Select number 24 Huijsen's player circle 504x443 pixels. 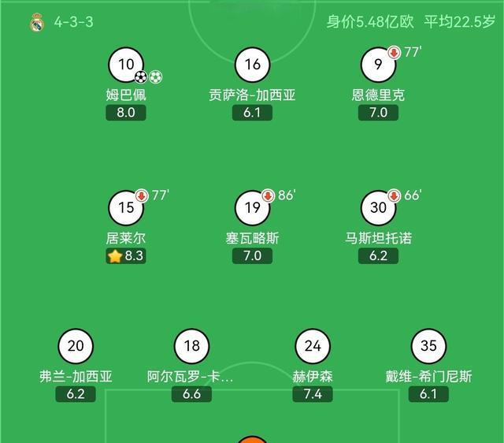(313, 346)
